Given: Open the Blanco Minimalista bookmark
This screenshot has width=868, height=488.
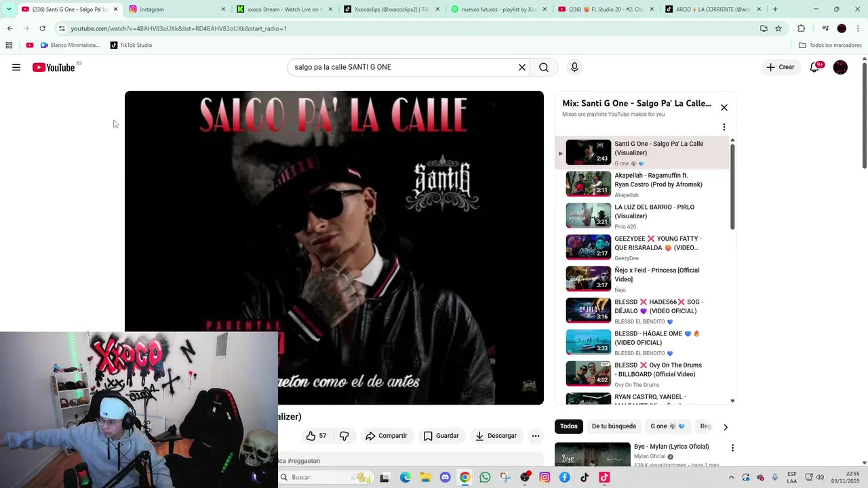Looking at the screenshot, I should [x=70, y=45].
